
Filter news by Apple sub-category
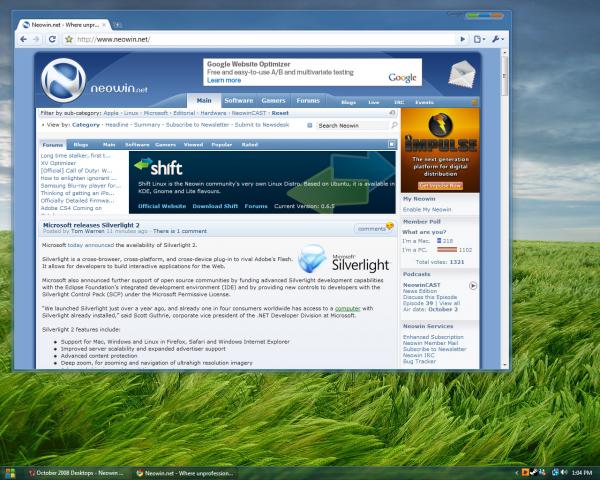pos(111,113)
